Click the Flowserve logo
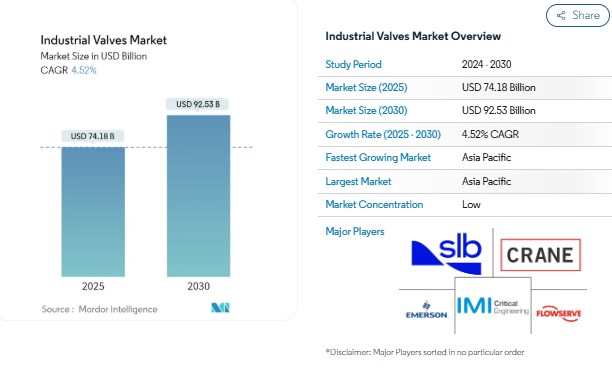Viewport: 612px width, 379px height. coord(559,313)
